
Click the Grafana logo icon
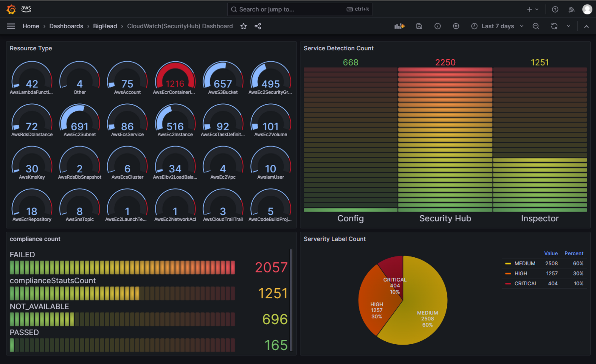[x=11, y=9]
